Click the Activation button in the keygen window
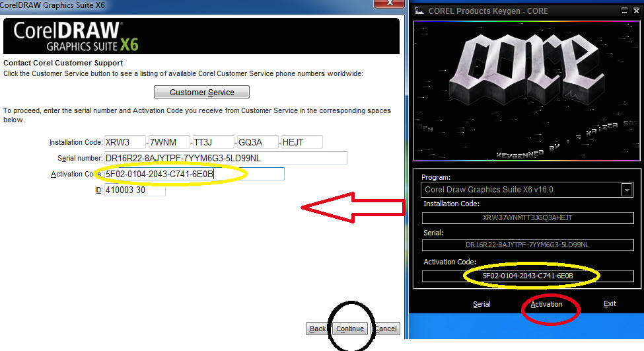Image resolution: width=644 pixels, height=351 pixels. 546,304
